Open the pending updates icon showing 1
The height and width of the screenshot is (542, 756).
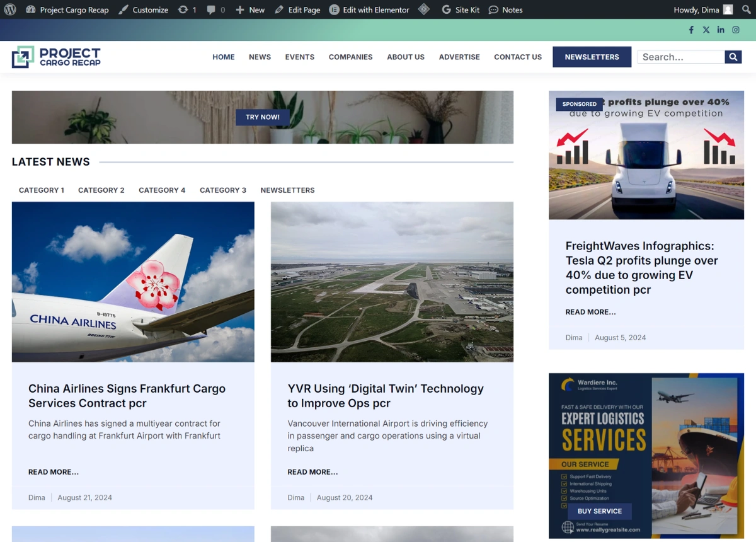click(187, 9)
